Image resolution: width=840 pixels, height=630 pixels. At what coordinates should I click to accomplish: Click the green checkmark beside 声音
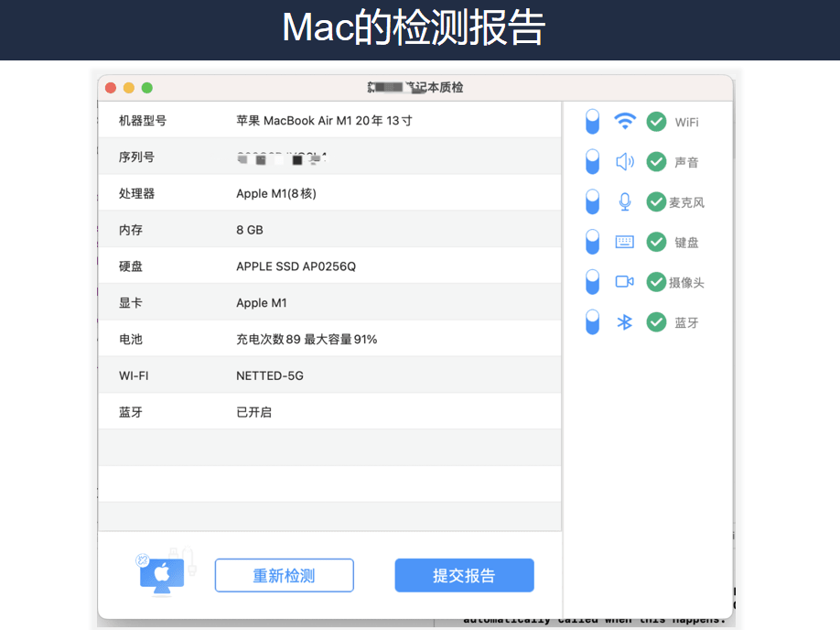tap(656, 161)
